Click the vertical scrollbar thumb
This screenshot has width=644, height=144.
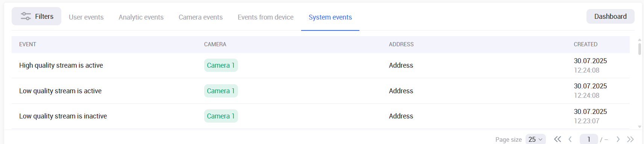click(639, 49)
